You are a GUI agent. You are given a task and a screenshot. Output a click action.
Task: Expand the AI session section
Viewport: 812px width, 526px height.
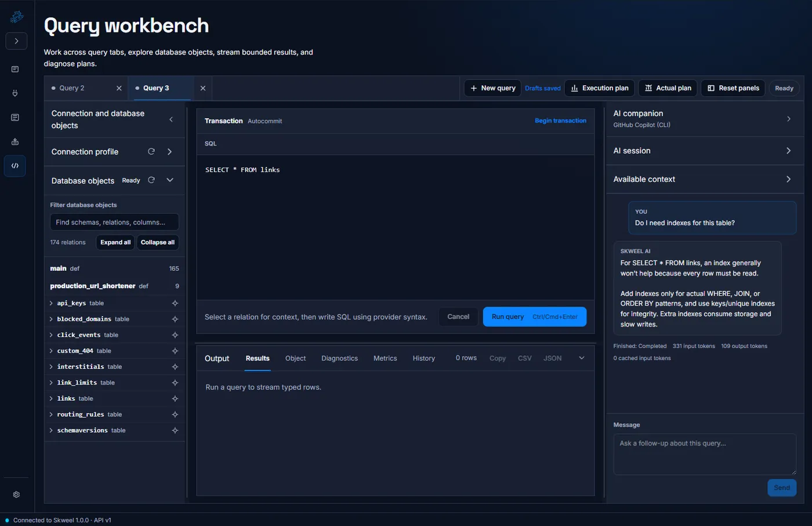[x=789, y=151]
